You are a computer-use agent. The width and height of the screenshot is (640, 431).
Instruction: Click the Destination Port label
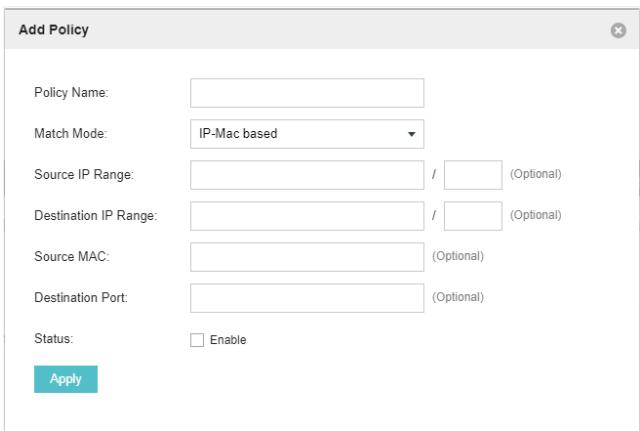pos(81,298)
